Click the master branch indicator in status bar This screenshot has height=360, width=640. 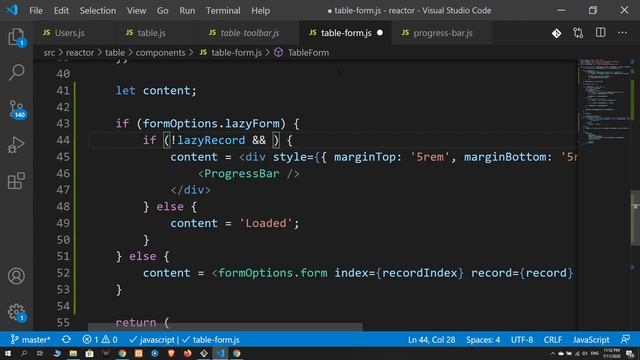pyautogui.click(x=30, y=340)
